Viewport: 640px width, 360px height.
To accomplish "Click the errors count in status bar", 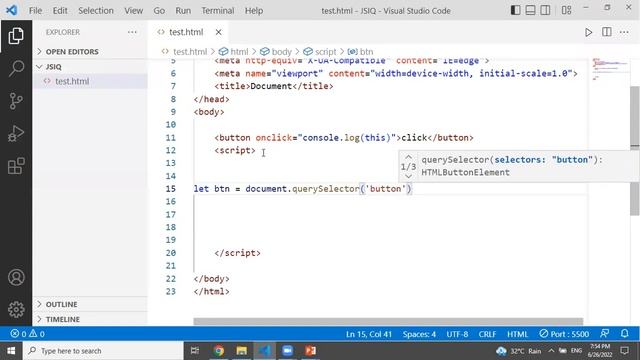I will pos(18,334).
